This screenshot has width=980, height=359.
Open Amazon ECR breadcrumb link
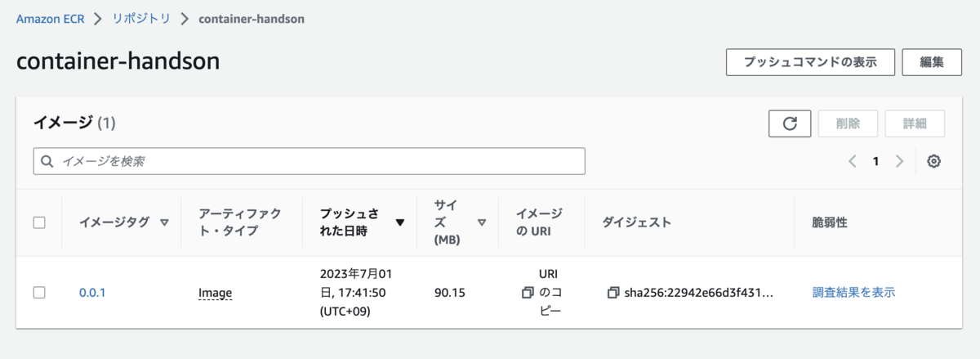pos(50,19)
